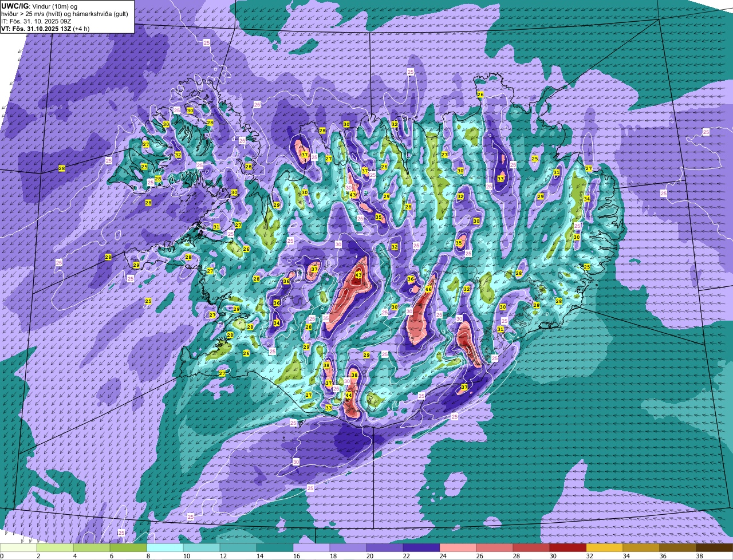Pick the legend swatch between 18 and 20

click(348, 547)
